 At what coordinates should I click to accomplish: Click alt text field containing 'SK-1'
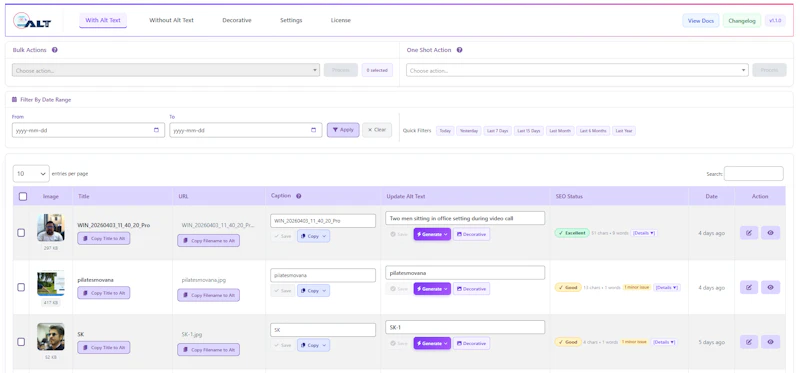coord(465,327)
